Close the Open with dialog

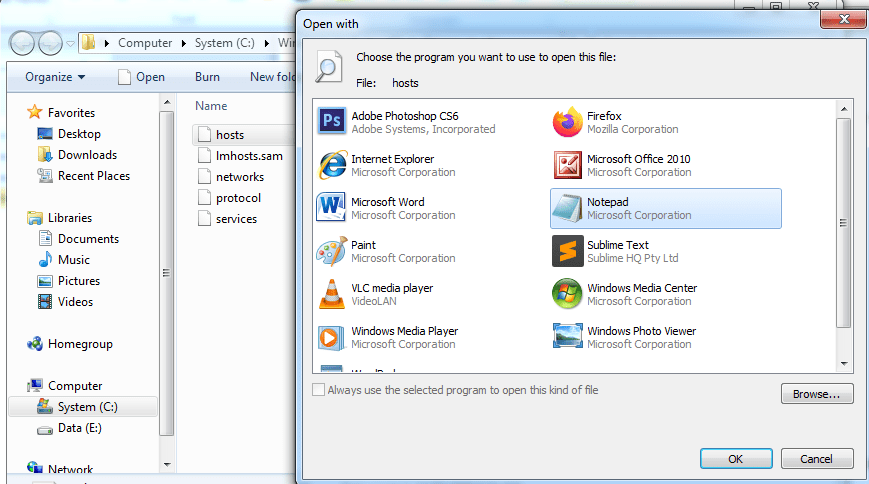(x=844, y=19)
